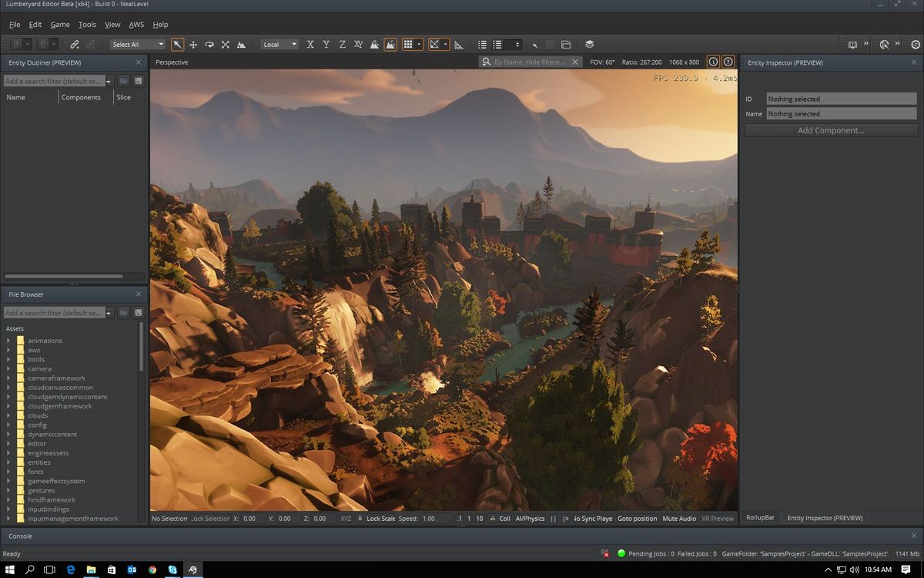924x578 pixels.
Task: Click the Add Component button in Entity Inspector
Action: pyautogui.click(x=830, y=130)
